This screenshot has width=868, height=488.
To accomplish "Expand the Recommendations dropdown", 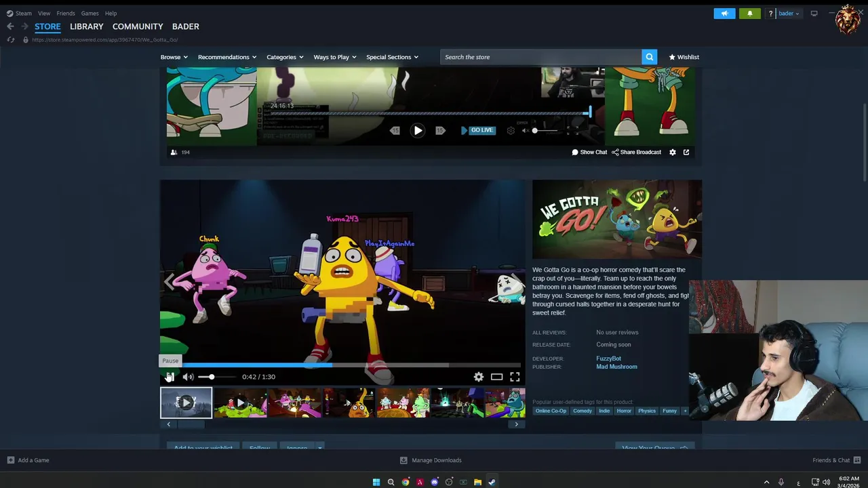I will pos(227,57).
